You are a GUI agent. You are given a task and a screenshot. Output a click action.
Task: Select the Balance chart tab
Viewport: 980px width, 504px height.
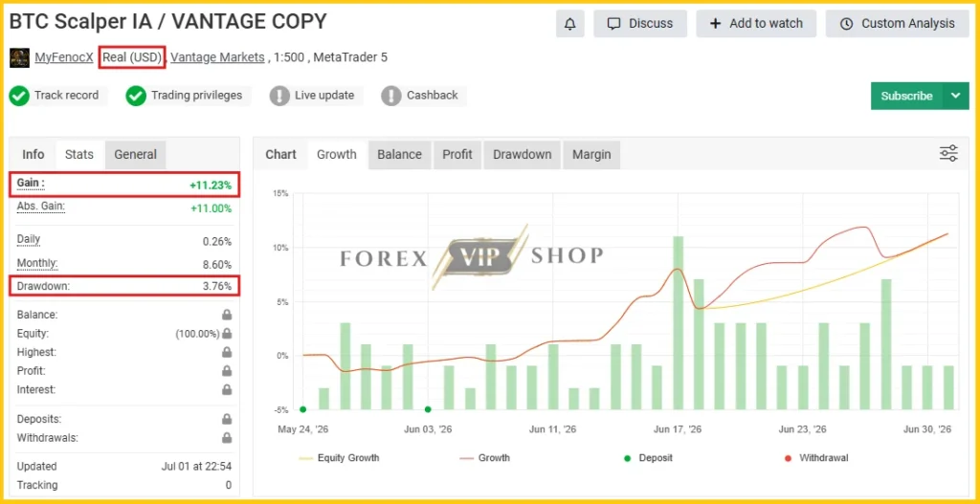click(399, 154)
